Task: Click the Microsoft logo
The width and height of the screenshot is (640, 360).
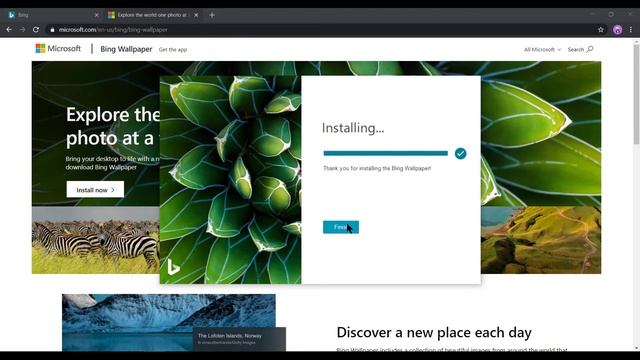Action: 58,49
